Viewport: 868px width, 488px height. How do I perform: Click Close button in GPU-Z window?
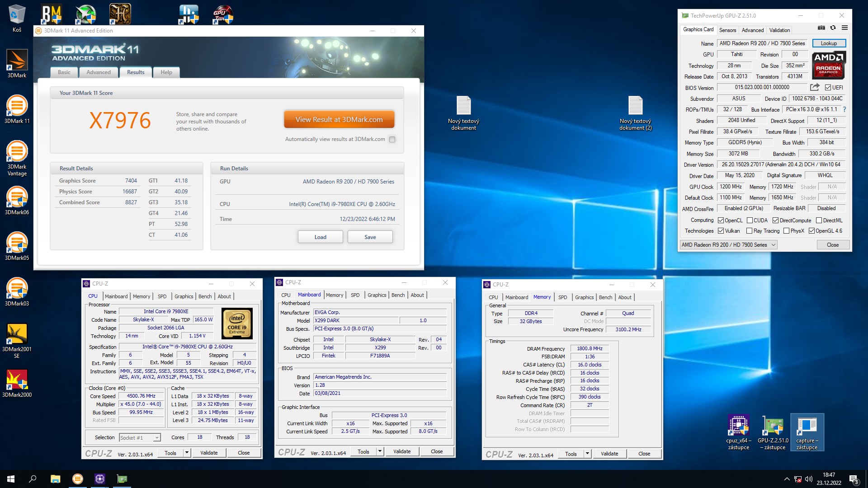pos(833,245)
